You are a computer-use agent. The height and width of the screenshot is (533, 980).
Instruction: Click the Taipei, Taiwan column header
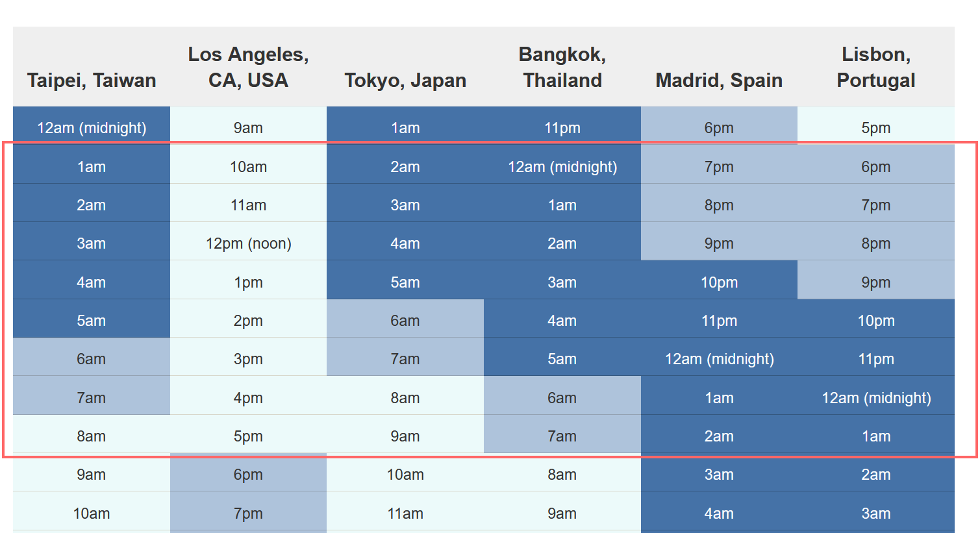(92, 80)
